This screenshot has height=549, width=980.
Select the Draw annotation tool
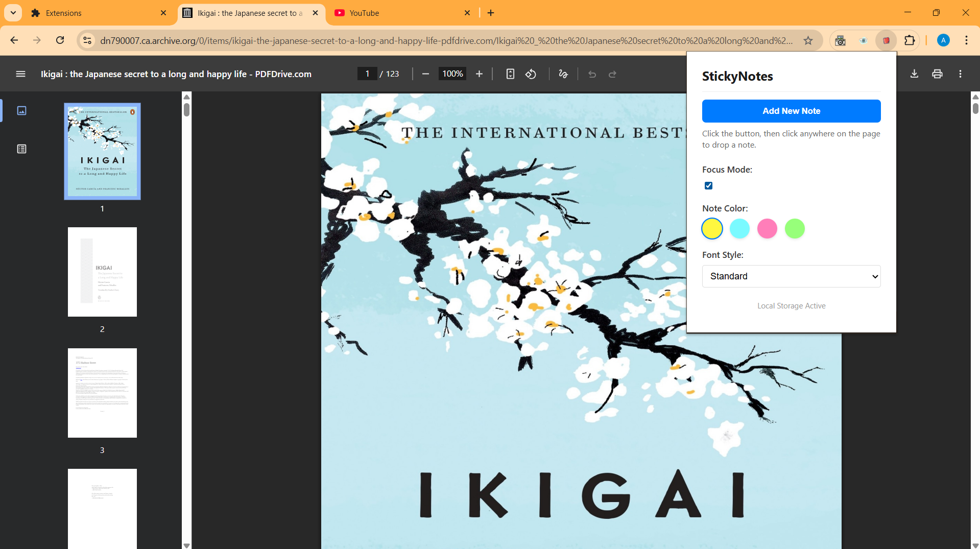tap(563, 74)
